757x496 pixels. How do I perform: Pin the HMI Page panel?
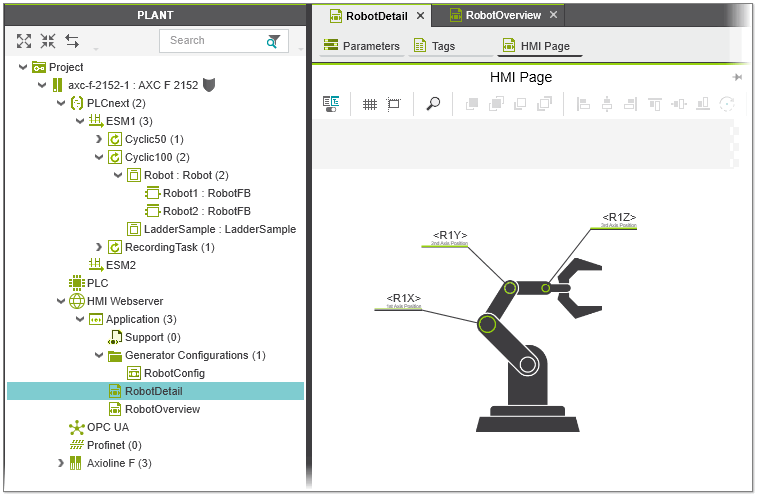(738, 77)
